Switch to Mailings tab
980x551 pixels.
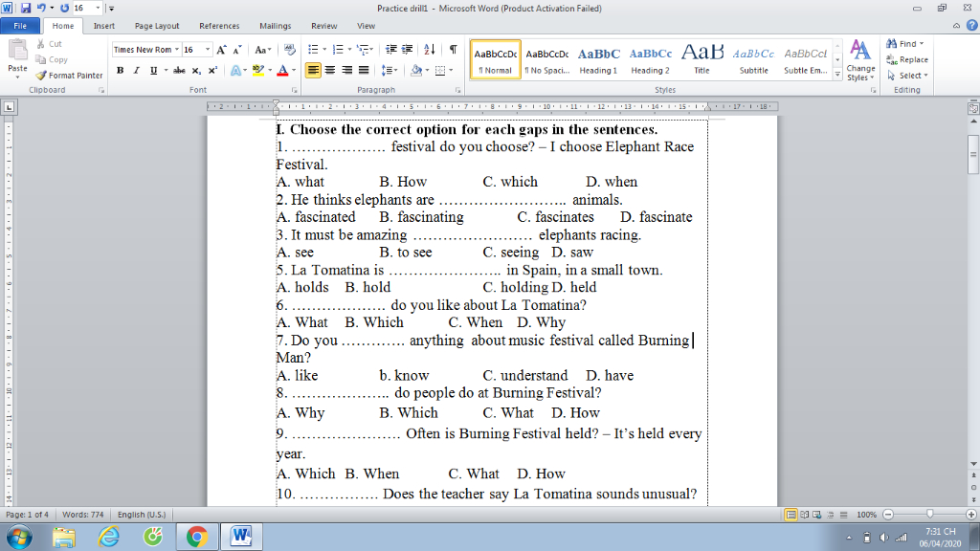tap(275, 26)
